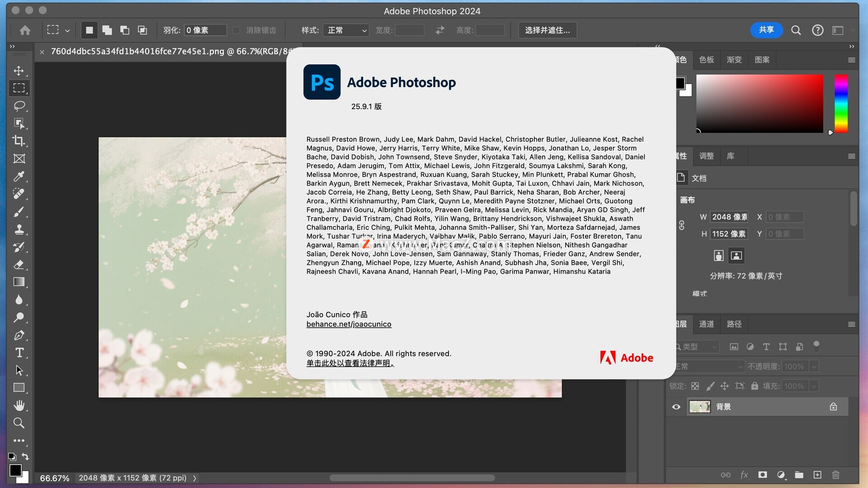Toggle the 消除锯齿 anti-alias checkbox

click(x=236, y=30)
